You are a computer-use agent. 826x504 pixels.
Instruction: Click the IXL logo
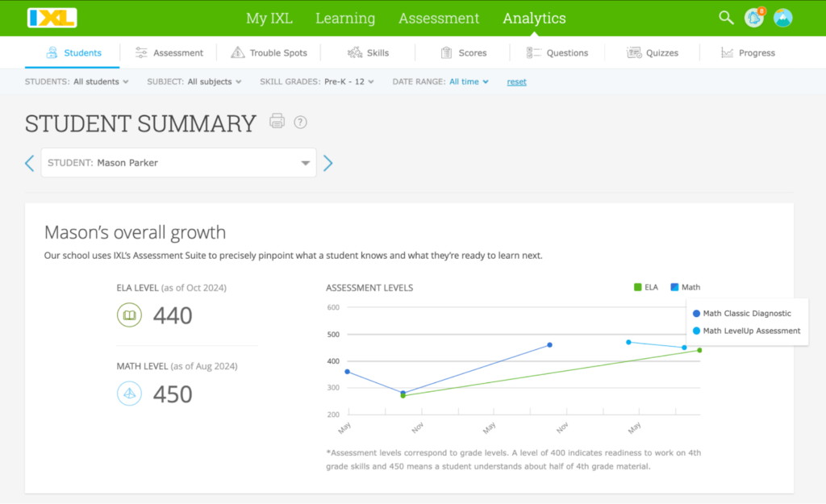[52, 18]
